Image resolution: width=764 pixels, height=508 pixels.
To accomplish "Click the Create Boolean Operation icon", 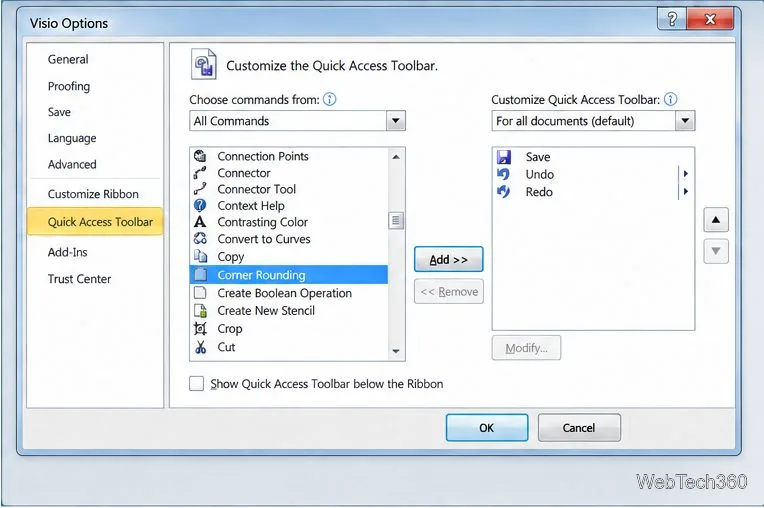I will (200, 293).
